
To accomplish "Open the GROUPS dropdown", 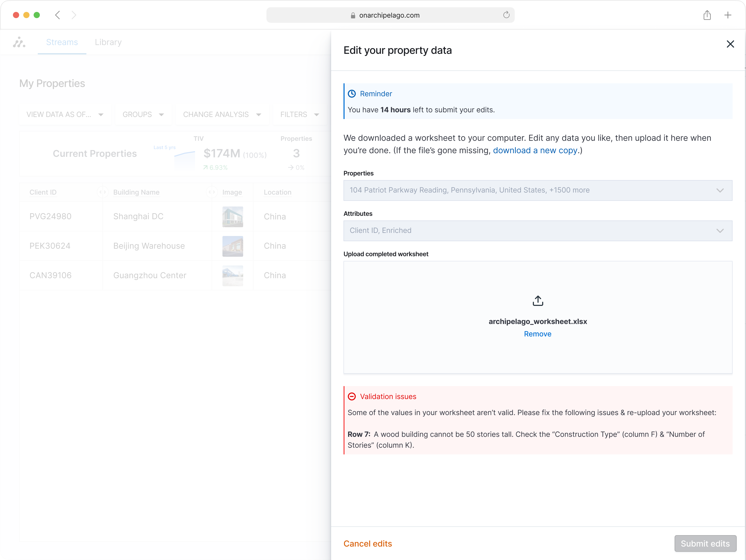I will pyautogui.click(x=143, y=115).
